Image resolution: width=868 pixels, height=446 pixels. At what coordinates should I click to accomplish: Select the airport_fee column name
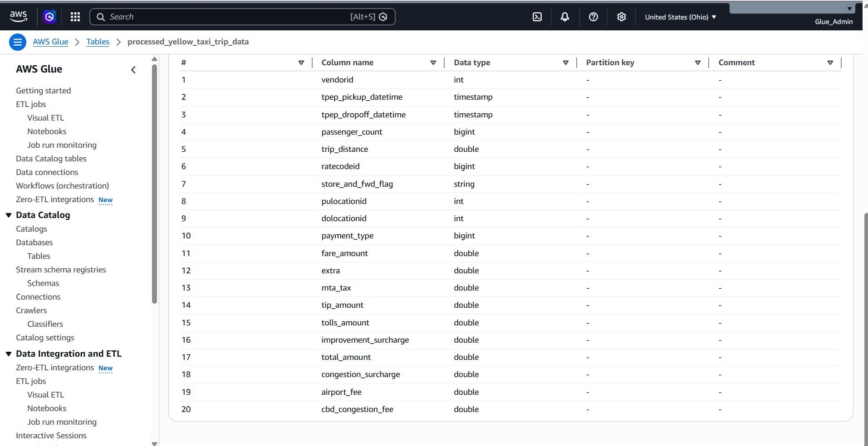341,392
